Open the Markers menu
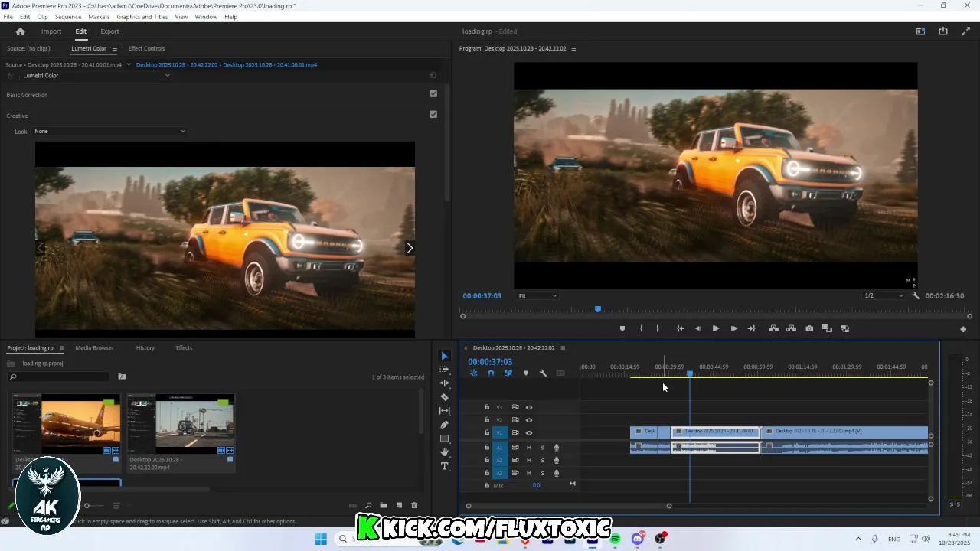980x551 pixels. tap(99, 17)
